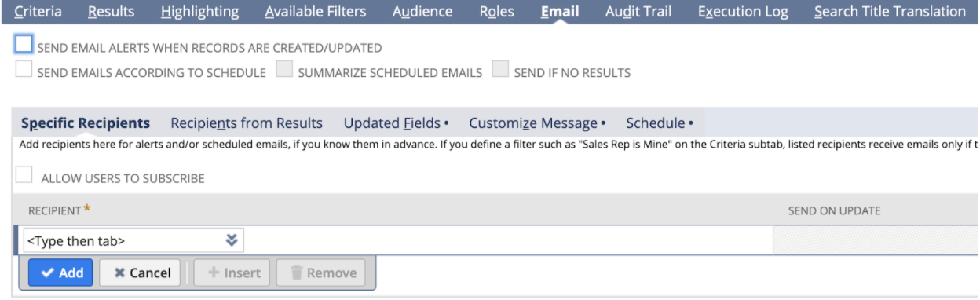Go to the Available Filters subtab
Viewport: 980px width, 300px height.
click(x=316, y=11)
